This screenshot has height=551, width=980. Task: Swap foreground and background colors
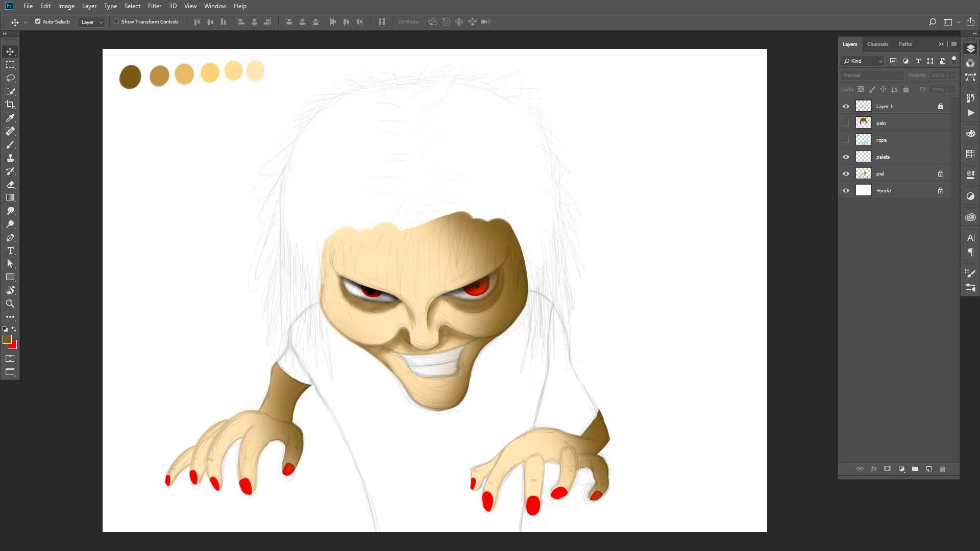14,329
